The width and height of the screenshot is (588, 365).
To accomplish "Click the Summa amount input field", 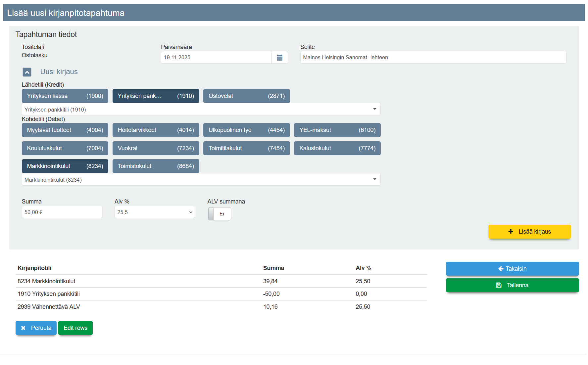I will (62, 212).
